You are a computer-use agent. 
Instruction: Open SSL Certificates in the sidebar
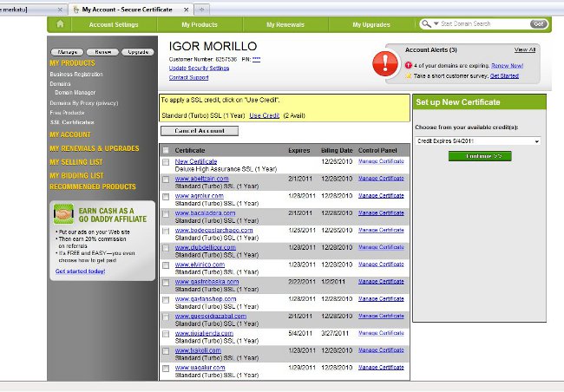(x=71, y=122)
